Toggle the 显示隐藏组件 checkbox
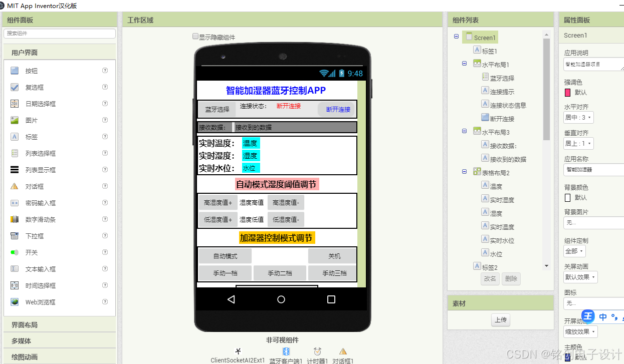This screenshot has height=364, width=624. pyautogui.click(x=195, y=37)
